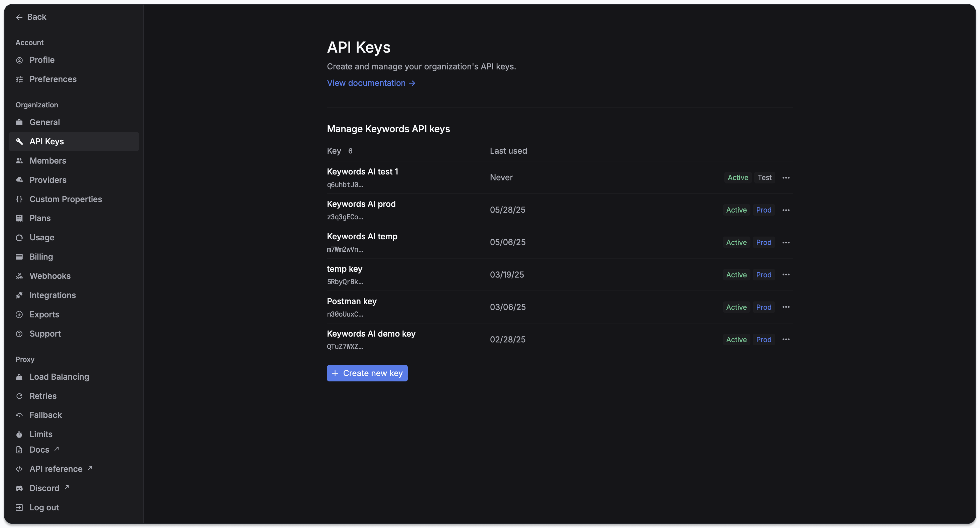Click the last used date 05/28/25
980x528 pixels.
tap(507, 210)
